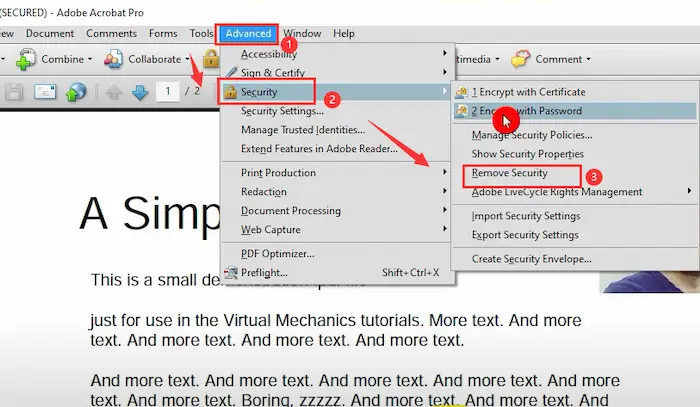Open the Forms menu
Image resolution: width=700 pixels, height=407 pixels.
(x=163, y=33)
